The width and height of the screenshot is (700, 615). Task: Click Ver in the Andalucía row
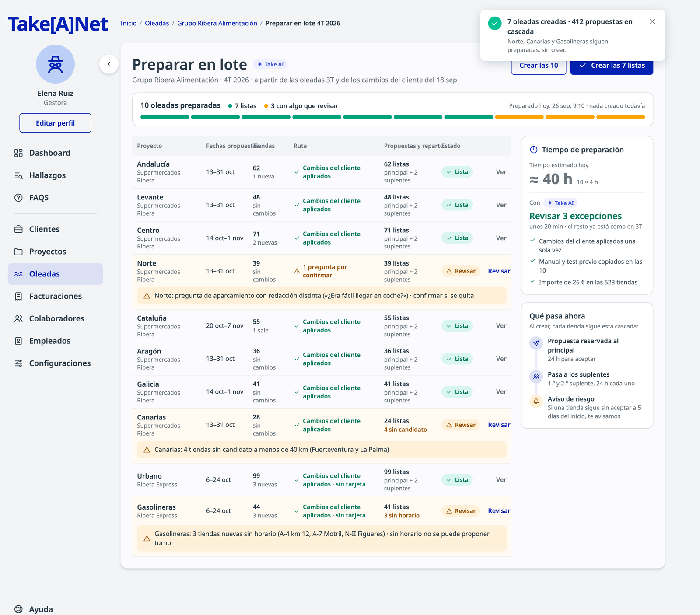[x=501, y=172]
